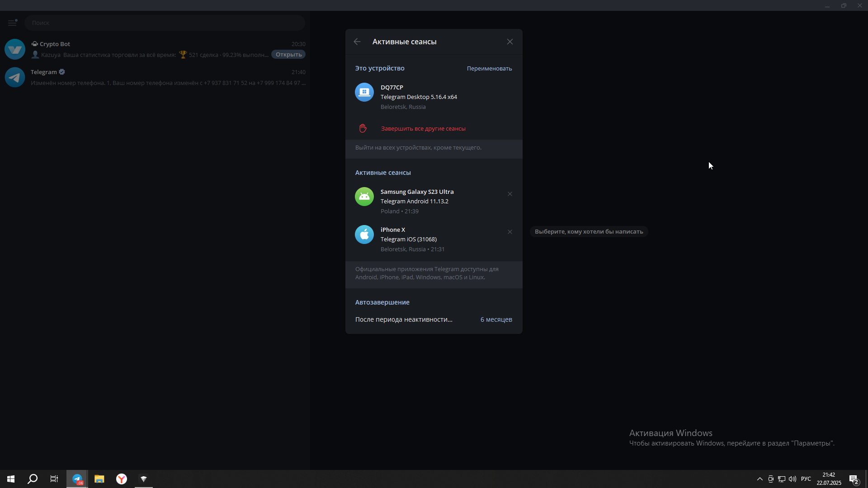Open the Telegram service notifications chat
Image resolution: width=868 pixels, height=488 pixels.
155,77
